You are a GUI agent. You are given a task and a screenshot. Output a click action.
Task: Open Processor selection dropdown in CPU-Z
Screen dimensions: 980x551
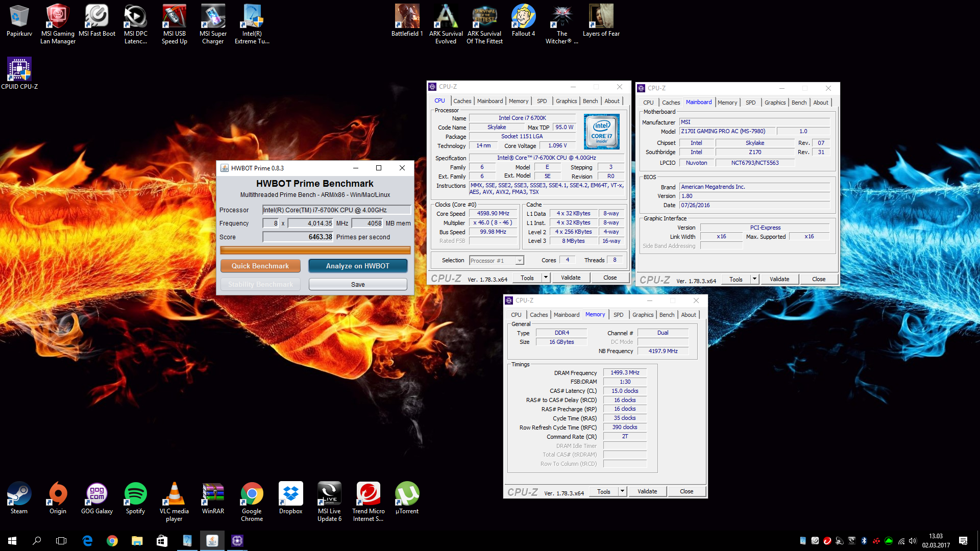pyautogui.click(x=496, y=260)
